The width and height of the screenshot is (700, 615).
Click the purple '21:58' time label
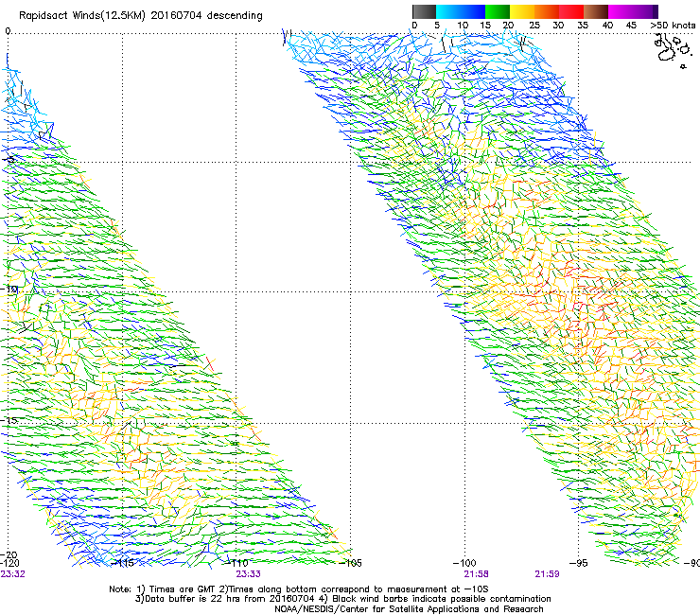point(476,574)
